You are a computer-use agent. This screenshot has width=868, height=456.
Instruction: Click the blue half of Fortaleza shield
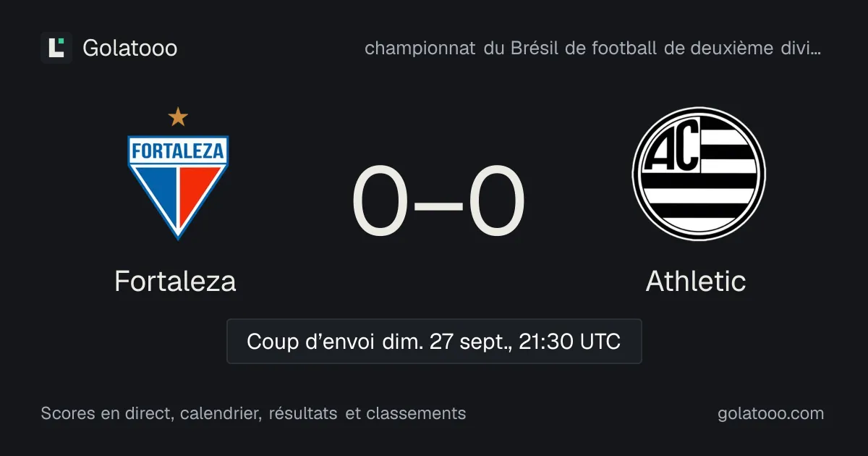pos(158,193)
